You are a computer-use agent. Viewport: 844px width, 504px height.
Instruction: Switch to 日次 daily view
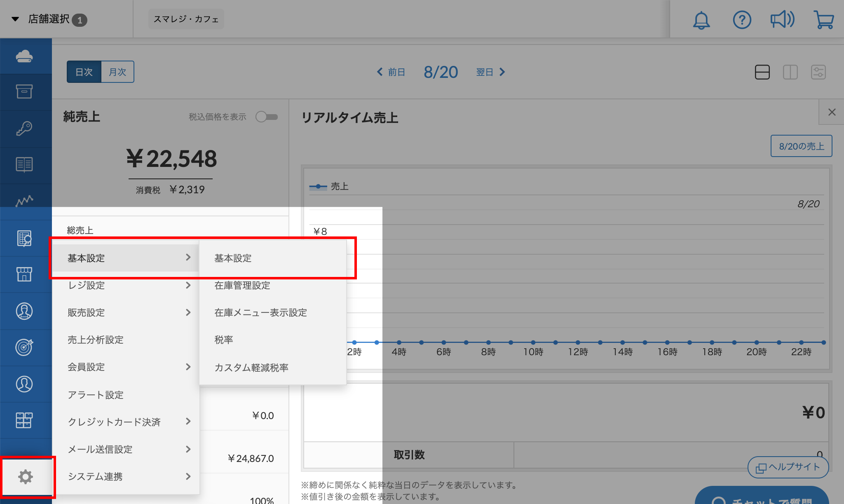point(84,72)
